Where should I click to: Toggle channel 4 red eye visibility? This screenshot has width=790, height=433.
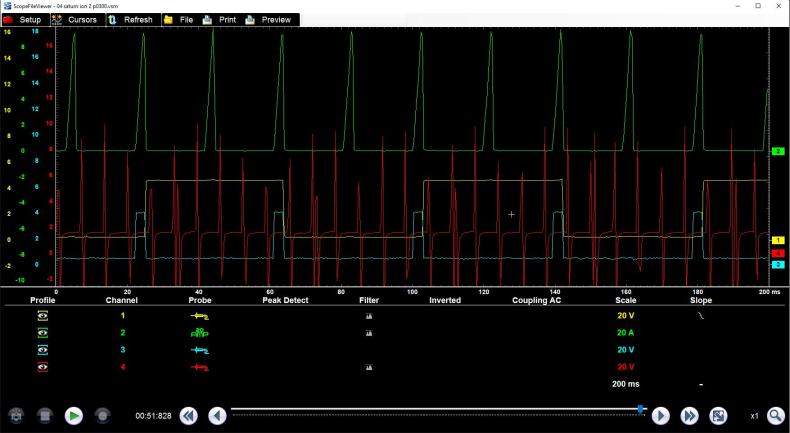click(x=43, y=367)
